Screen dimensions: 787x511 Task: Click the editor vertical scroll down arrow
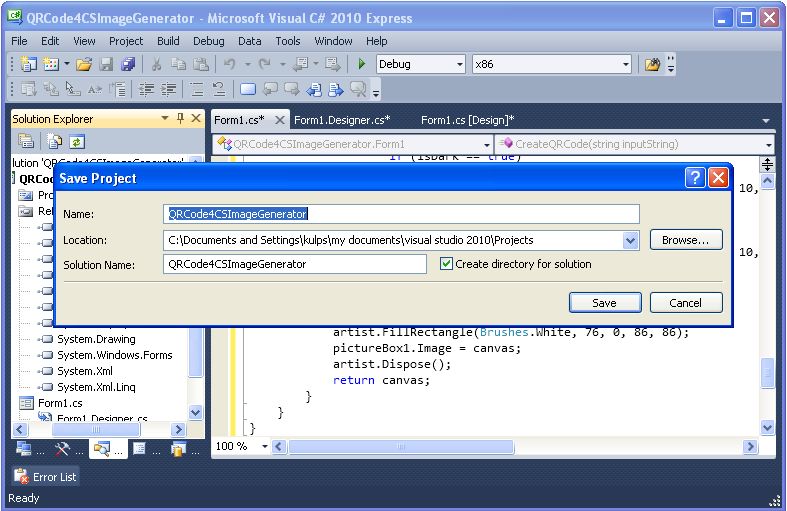767,428
